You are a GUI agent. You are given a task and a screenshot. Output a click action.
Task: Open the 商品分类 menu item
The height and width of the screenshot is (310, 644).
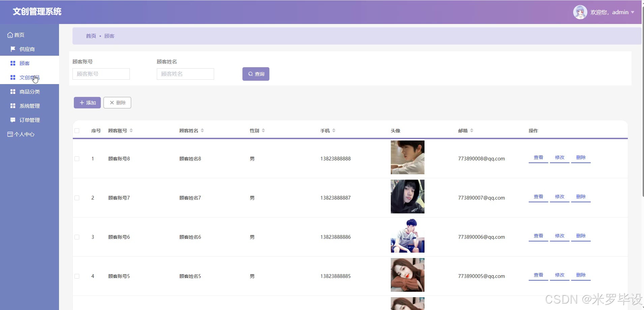29,92
